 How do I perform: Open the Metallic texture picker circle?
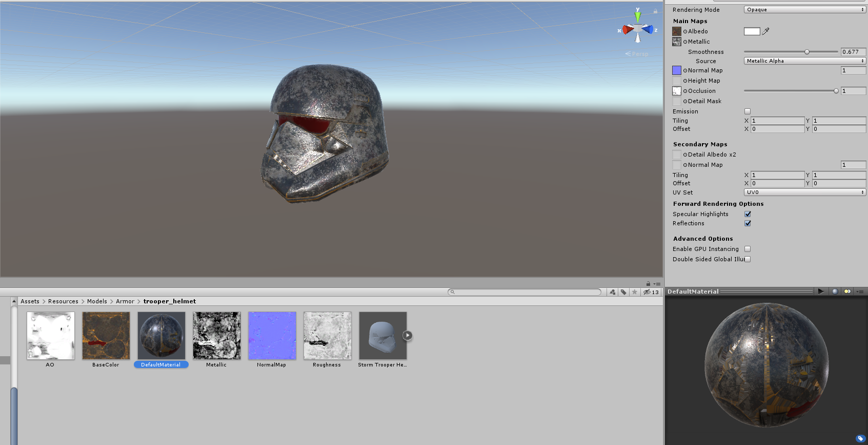point(685,42)
